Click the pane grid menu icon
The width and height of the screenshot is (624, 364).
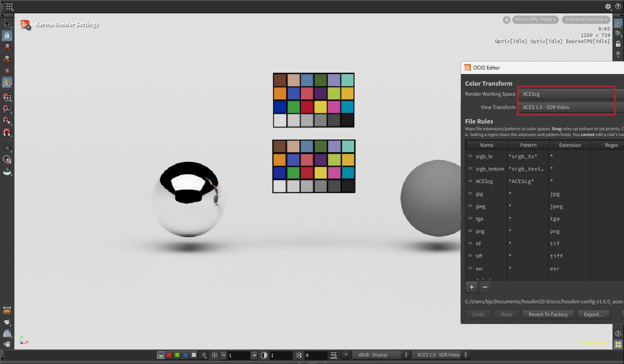9,7
